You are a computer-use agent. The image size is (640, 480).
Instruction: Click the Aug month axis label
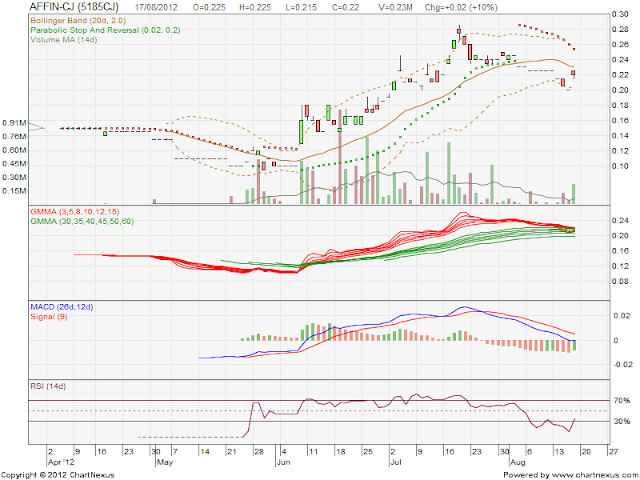pos(518,462)
